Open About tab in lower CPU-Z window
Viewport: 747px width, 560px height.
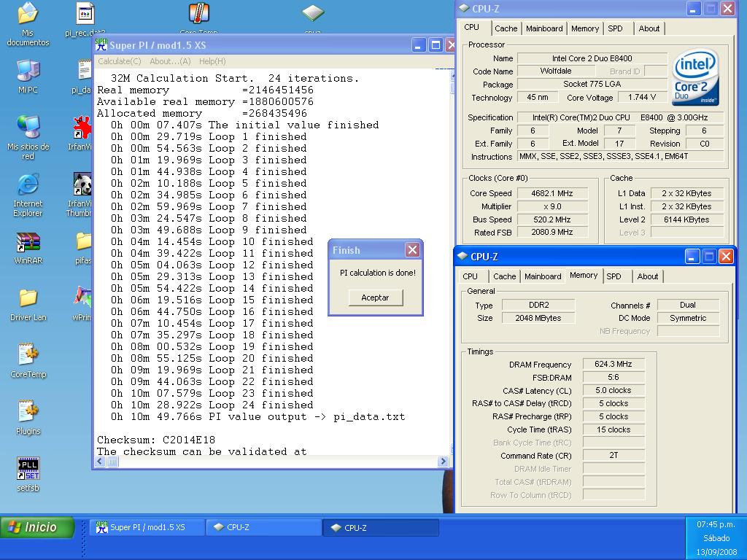point(648,276)
